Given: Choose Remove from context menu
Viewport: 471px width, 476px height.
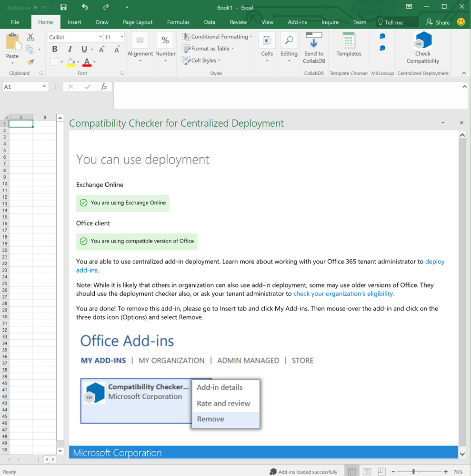Looking at the screenshot, I should coord(226,419).
